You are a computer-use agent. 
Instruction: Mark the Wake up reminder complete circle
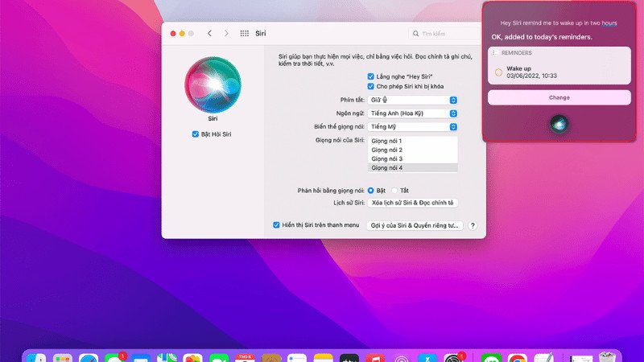pyautogui.click(x=498, y=72)
